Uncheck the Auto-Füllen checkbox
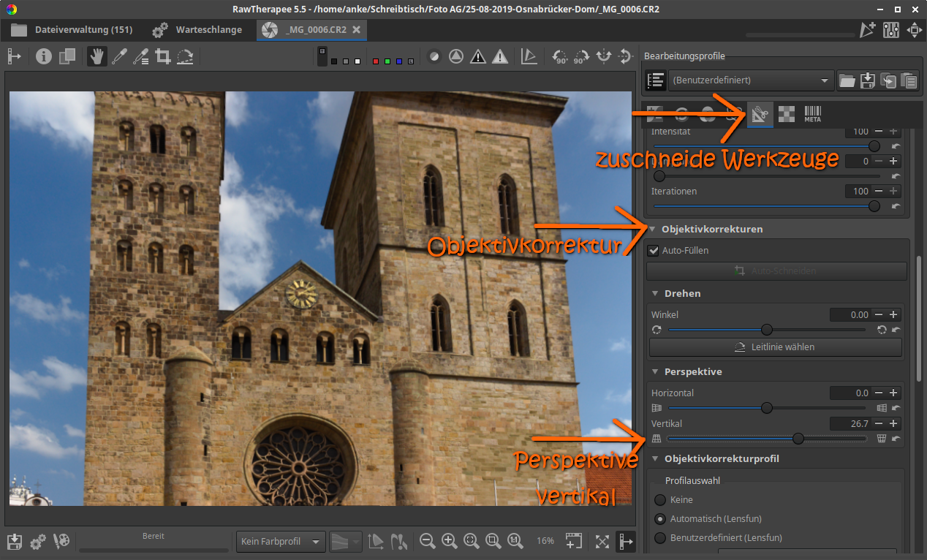Screen dimensions: 927x560 coord(654,251)
